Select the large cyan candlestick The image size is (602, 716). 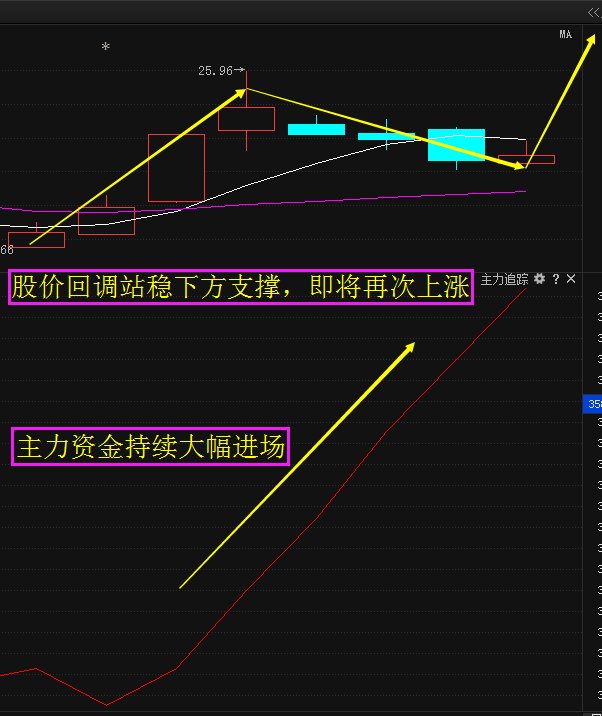click(456, 145)
